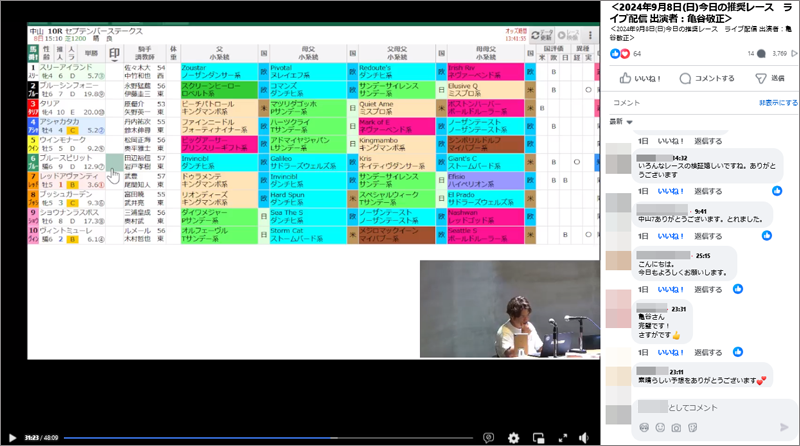Send comment with paper plane icon
This screenshot has width=800, height=446.
(784, 427)
